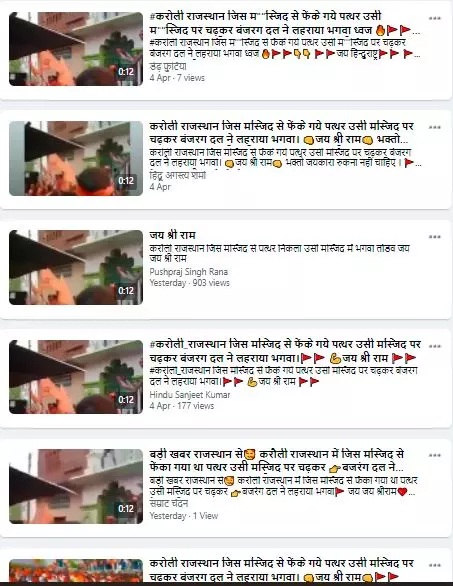Open Pushpraj Singh Rana's profile link
Screen dimensions: 453x586
[x=188, y=272]
